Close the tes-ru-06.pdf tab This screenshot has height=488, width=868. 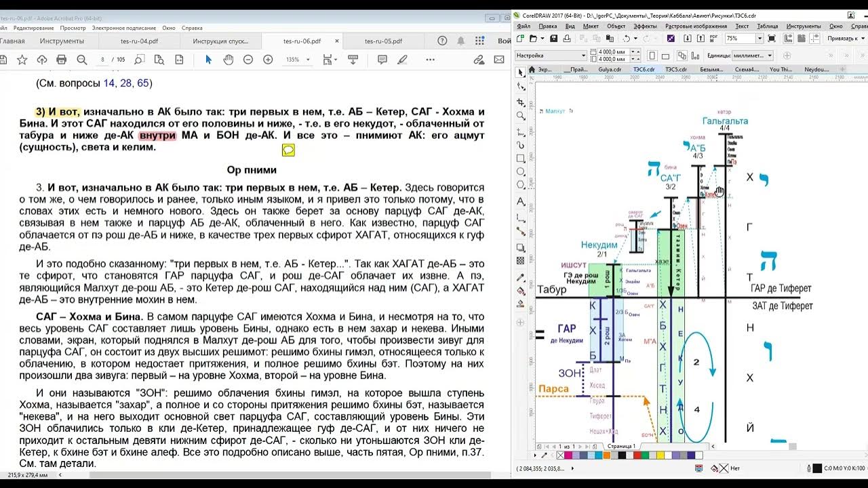pyautogui.click(x=337, y=41)
